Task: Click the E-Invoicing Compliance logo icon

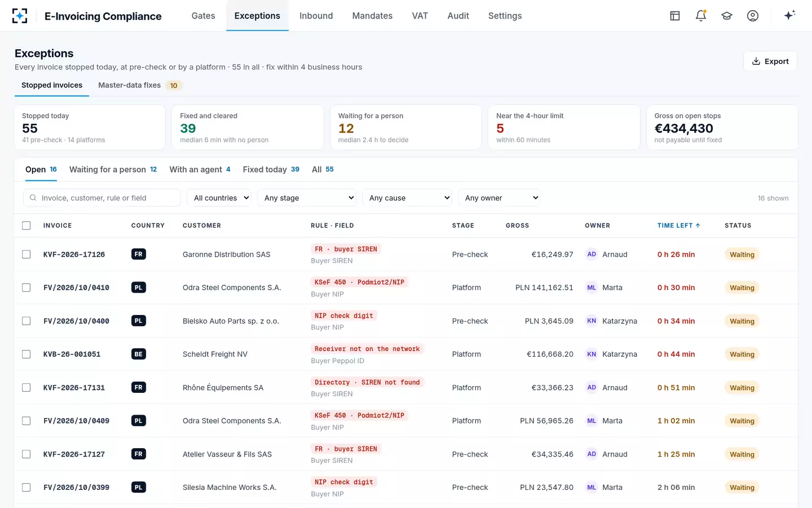Action: click(20, 16)
